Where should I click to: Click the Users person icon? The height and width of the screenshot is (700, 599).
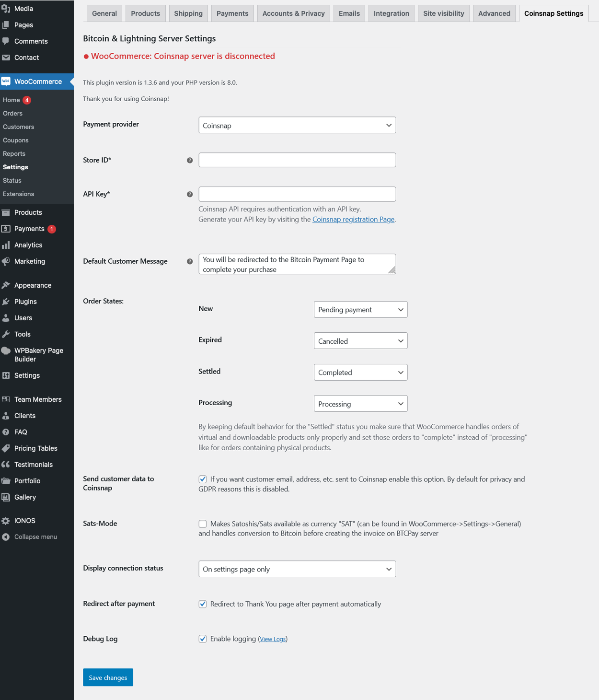point(6,318)
